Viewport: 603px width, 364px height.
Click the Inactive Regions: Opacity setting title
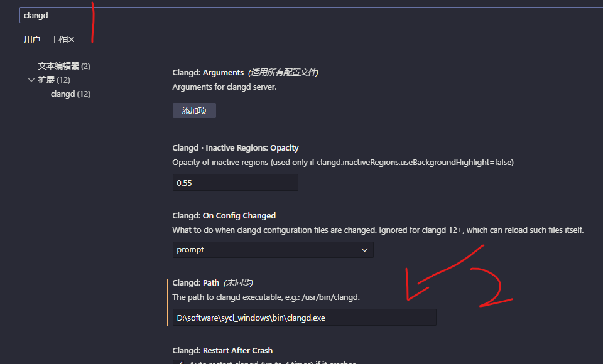[236, 148]
